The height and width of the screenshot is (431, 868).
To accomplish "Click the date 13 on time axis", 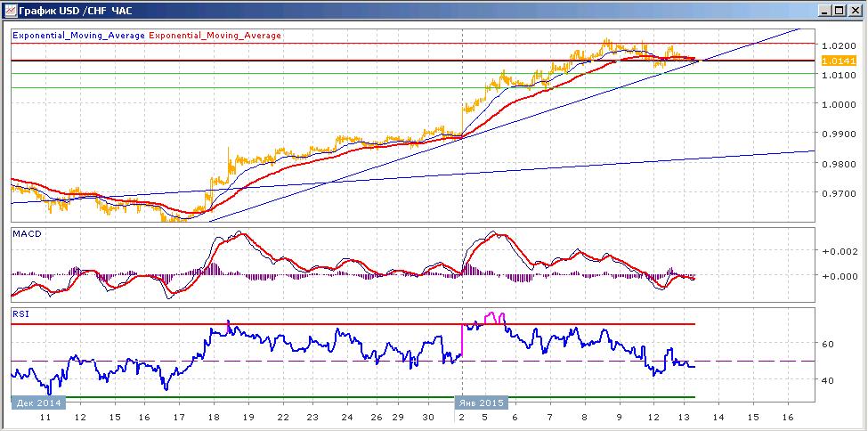I will [x=686, y=417].
